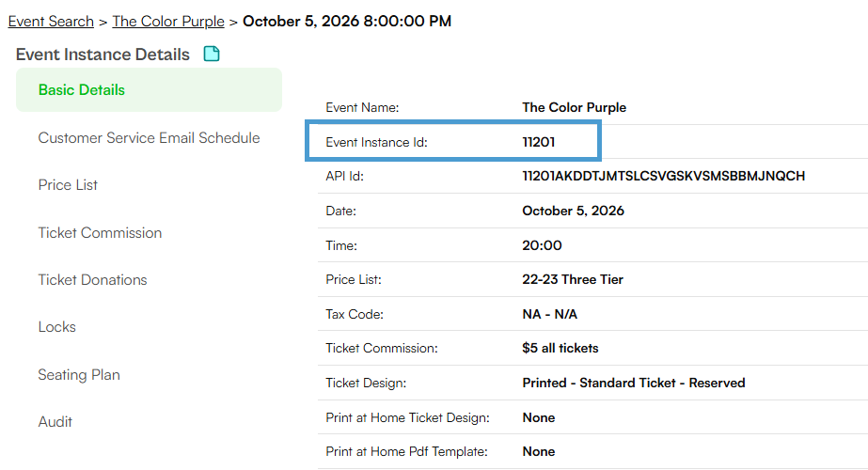Go to The Color Purple breadcrumb link

tap(168, 21)
